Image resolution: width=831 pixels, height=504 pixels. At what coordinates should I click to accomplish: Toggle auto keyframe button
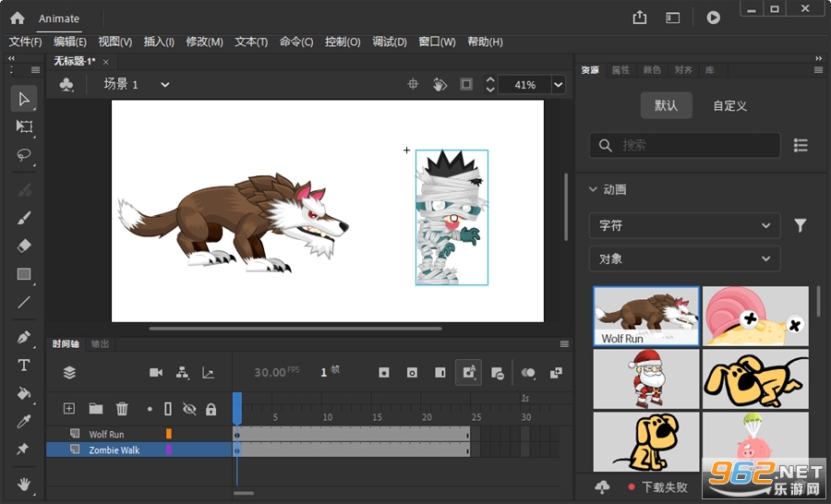tap(468, 373)
